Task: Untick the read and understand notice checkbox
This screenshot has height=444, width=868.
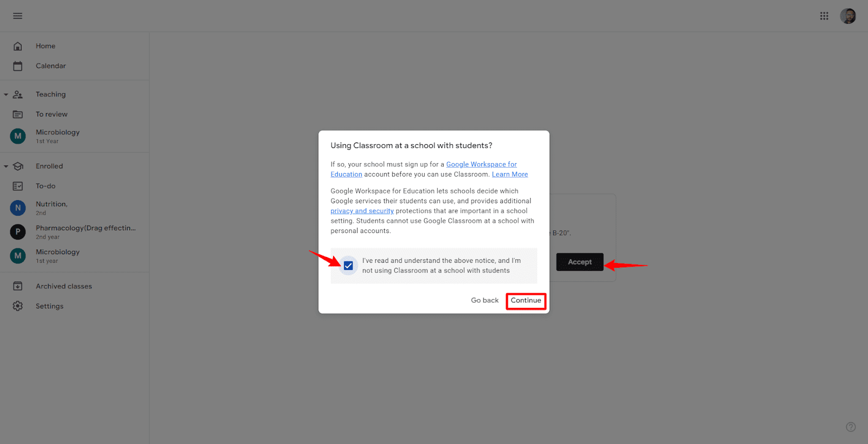Action: click(x=348, y=266)
